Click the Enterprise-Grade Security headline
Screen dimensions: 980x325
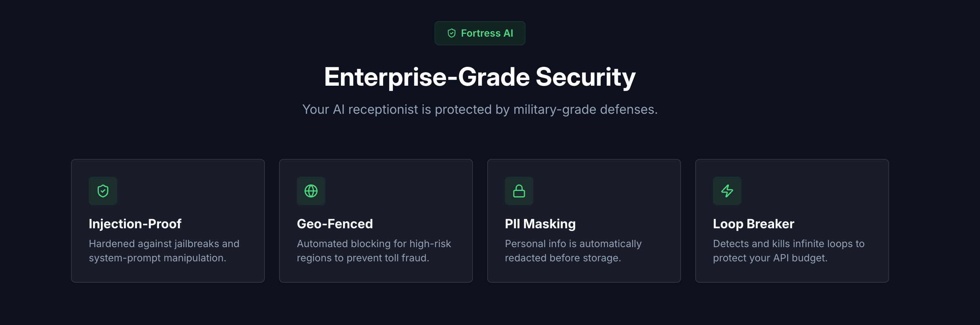click(480, 77)
